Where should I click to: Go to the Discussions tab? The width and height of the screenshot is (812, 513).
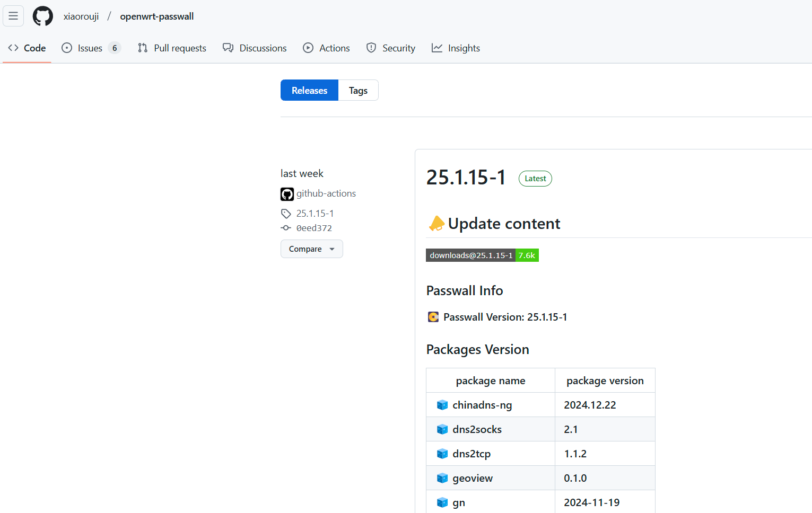(255, 48)
